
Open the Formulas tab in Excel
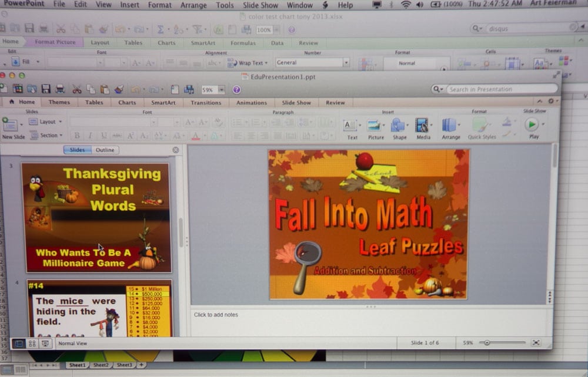243,43
